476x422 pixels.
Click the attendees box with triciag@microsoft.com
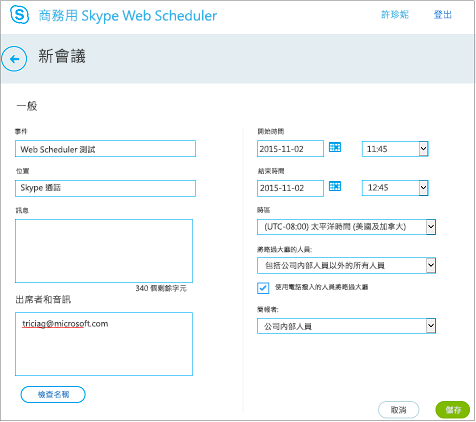coord(104,344)
